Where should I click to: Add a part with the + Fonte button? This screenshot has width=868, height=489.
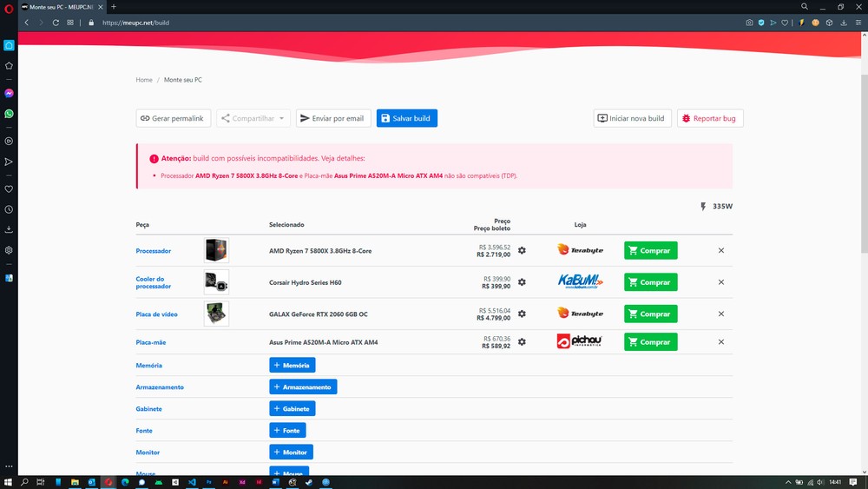click(287, 430)
